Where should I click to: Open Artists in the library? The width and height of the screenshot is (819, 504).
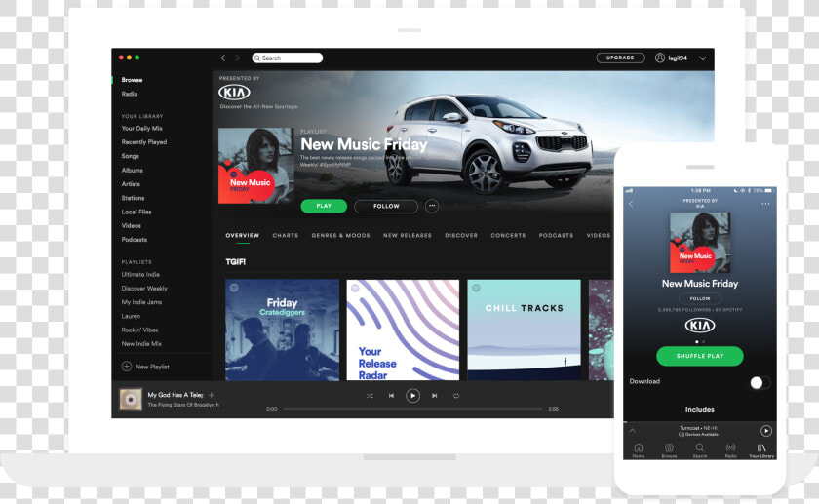[x=131, y=184]
